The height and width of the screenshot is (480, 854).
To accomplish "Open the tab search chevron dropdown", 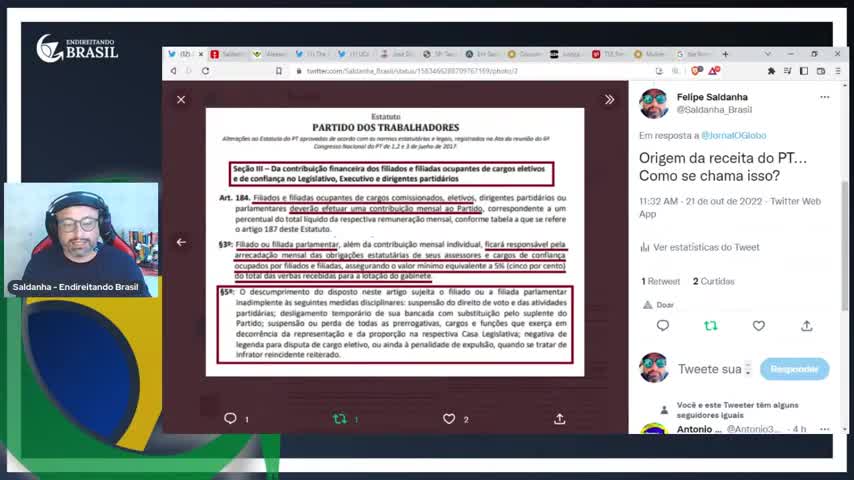I will click(x=767, y=54).
